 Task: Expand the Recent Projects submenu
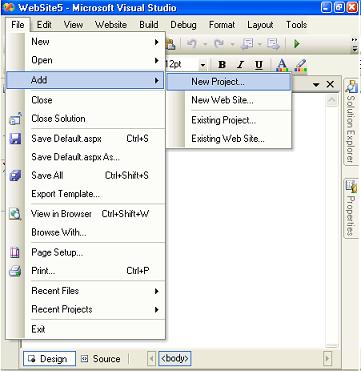click(x=85, y=309)
